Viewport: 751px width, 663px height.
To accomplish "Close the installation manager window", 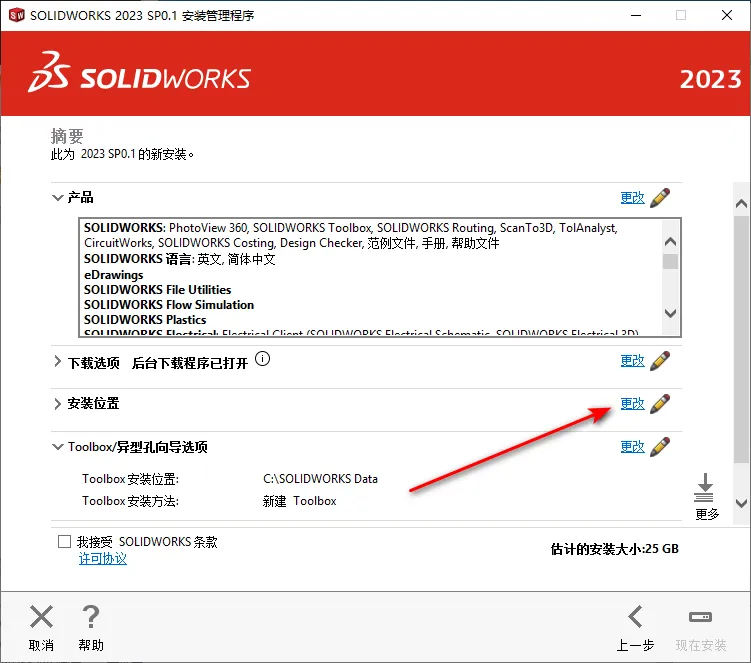I will pos(727,15).
